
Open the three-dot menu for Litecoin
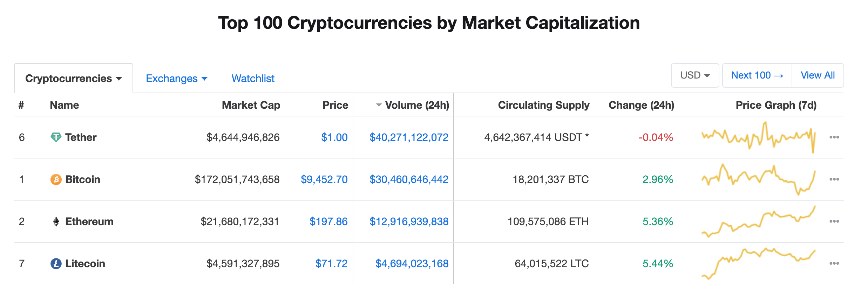(x=834, y=263)
